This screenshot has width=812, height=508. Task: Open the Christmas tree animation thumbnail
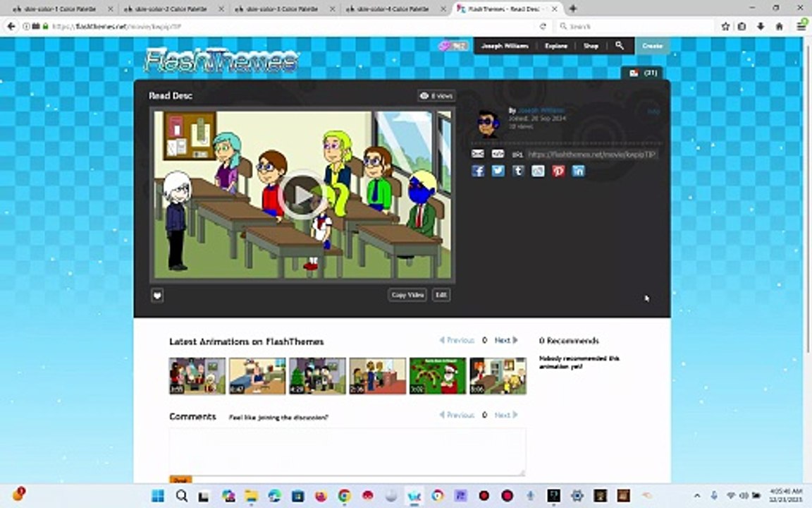[x=317, y=376]
